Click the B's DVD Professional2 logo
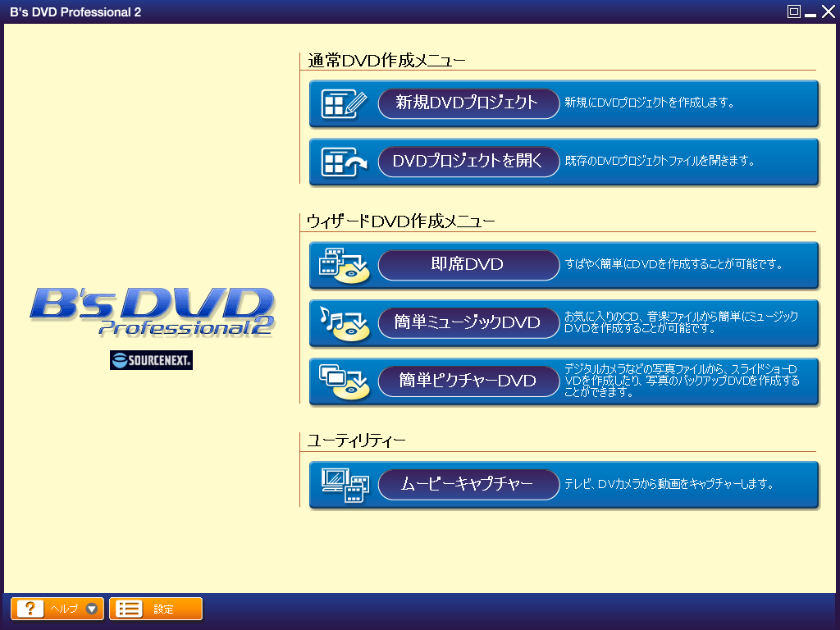This screenshot has width=840, height=630. tap(153, 312)
